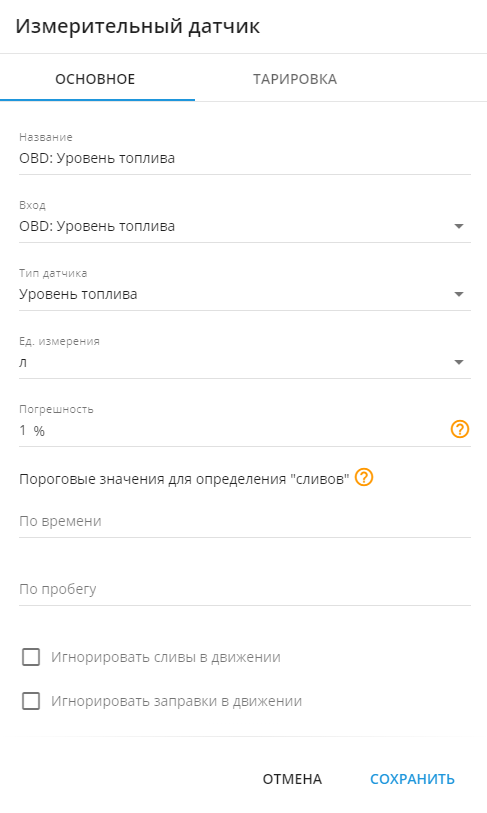The width and height of the screenshot is (487, 813).
Task: Click the Отмена button
Action: click(x=292, y=779)
